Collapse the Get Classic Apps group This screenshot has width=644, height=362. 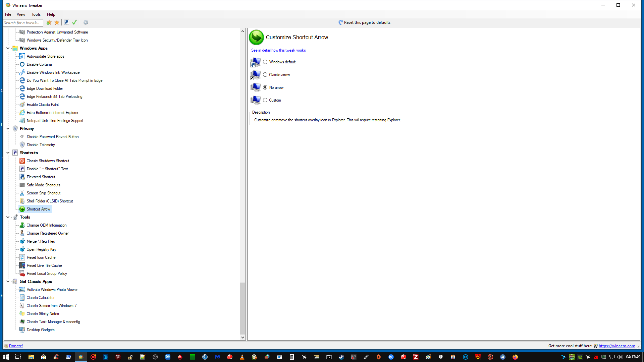tap(8, 282)
